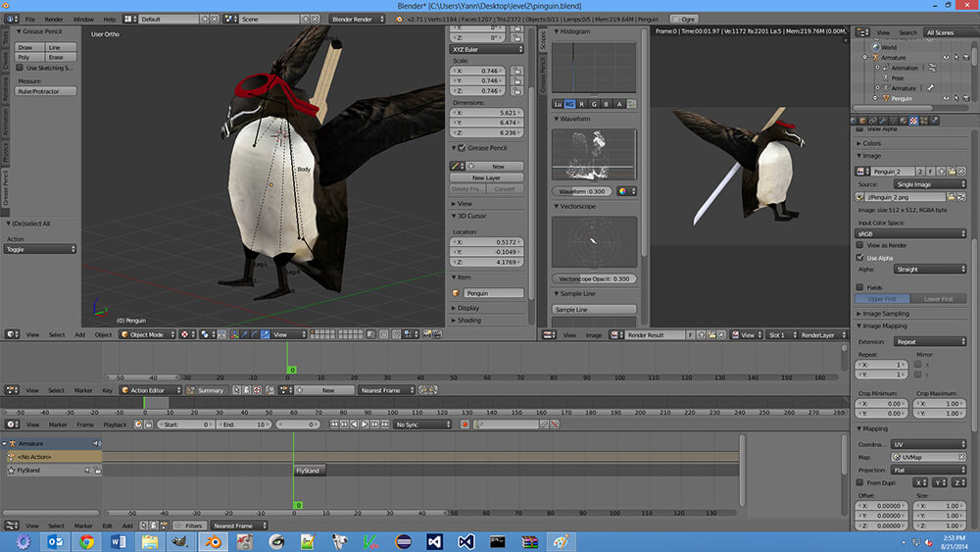The width and height of the screenshot is (980, 552).
Task: Jump to the timeline's last frame
Action: click(385, 425)
